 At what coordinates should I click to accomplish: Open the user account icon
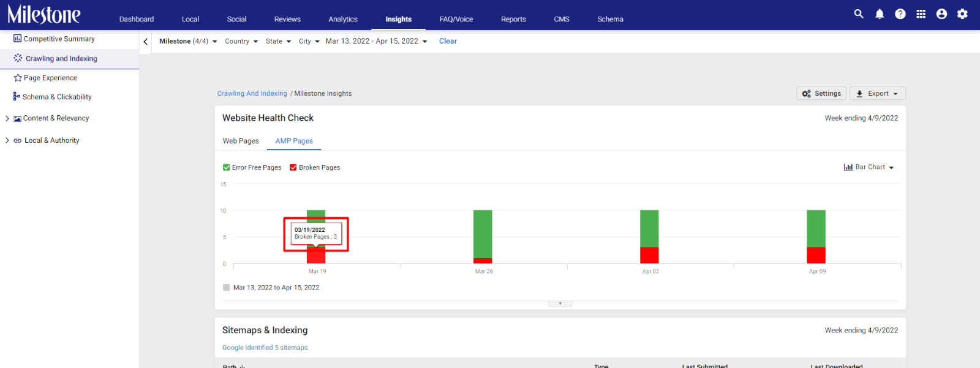tap(941, 13)
